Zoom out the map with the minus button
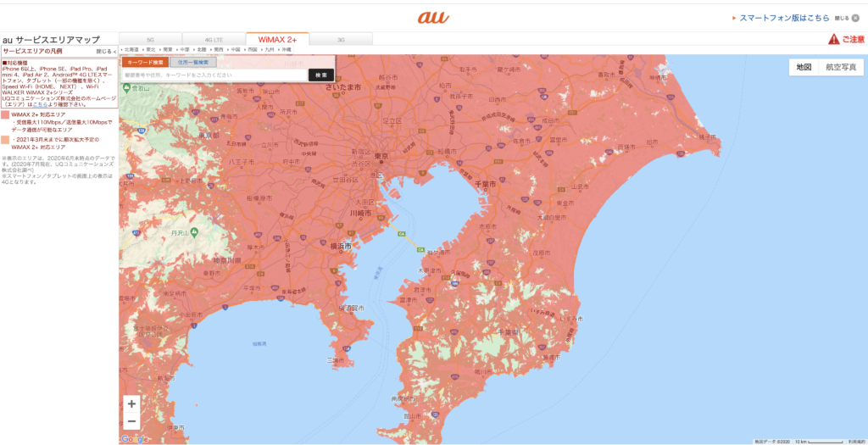Viewport: 868px width, 445px height. pyautogui.click(x=131, y=422)
